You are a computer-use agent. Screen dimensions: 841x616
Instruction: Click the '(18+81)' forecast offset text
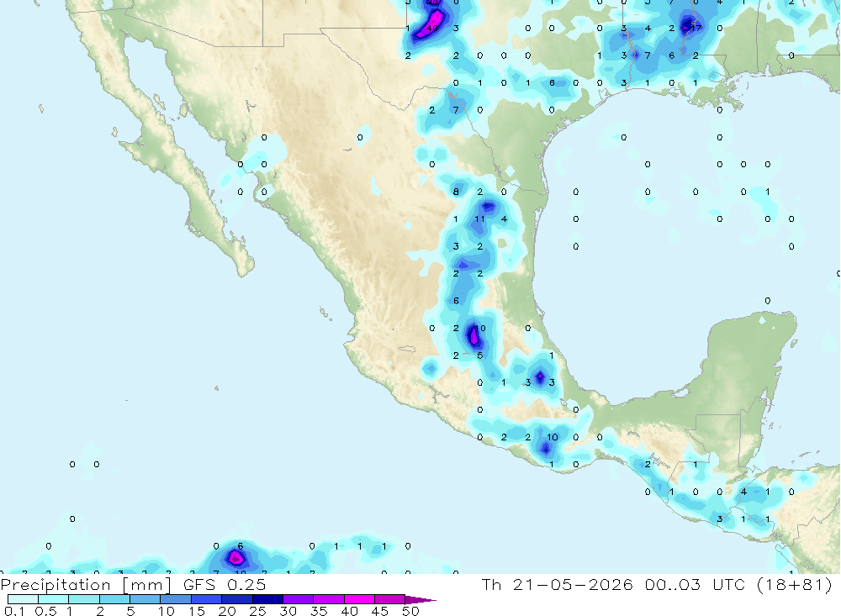pos(795,584)
